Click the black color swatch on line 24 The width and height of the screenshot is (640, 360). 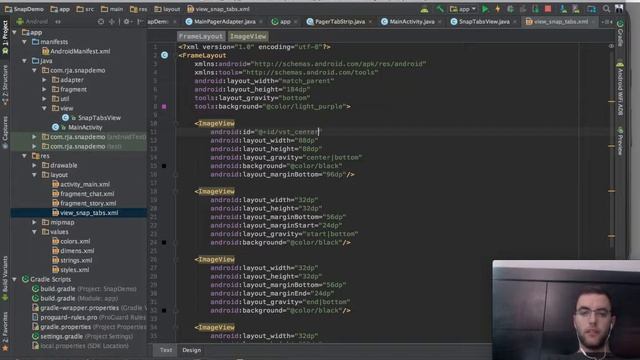(164, 242)
